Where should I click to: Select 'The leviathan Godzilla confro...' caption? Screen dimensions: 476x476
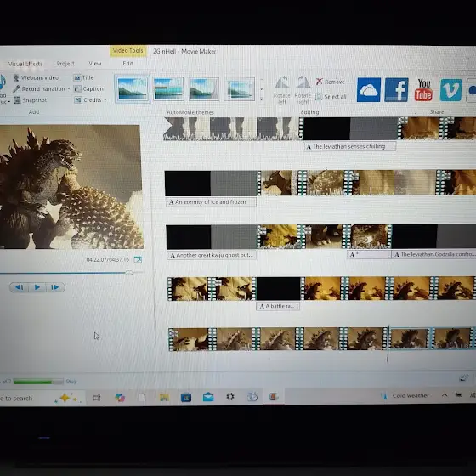[434, 254]
